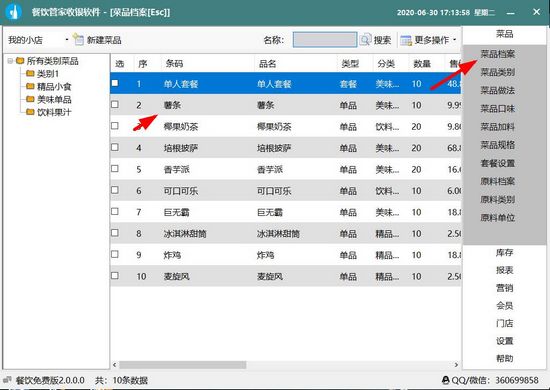Image resolution: width=550 pixels, height=390 pixels.
Task: Click the scrollbar left arrow
Action: coord(114,365)
